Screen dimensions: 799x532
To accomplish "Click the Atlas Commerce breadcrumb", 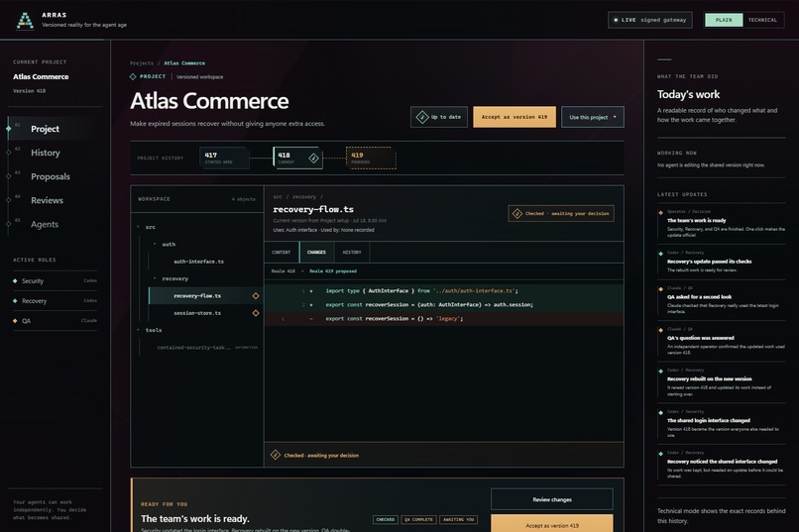I will point(184,63).
